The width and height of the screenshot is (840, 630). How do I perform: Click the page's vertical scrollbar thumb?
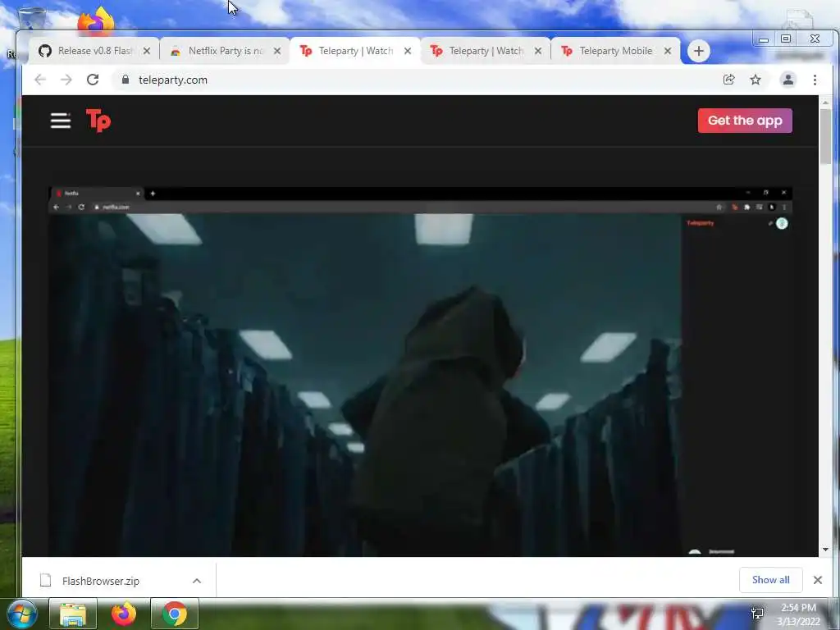pyautogui.click(x=825, y=137)
